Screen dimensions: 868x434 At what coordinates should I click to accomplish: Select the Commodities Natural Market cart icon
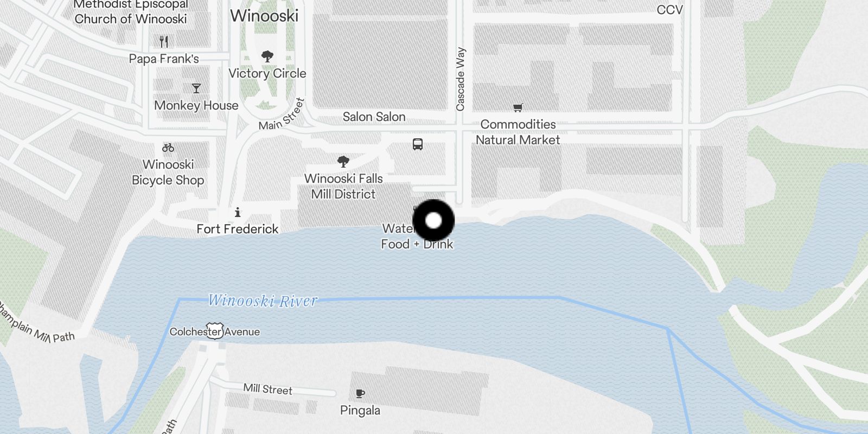click(518, 107)
